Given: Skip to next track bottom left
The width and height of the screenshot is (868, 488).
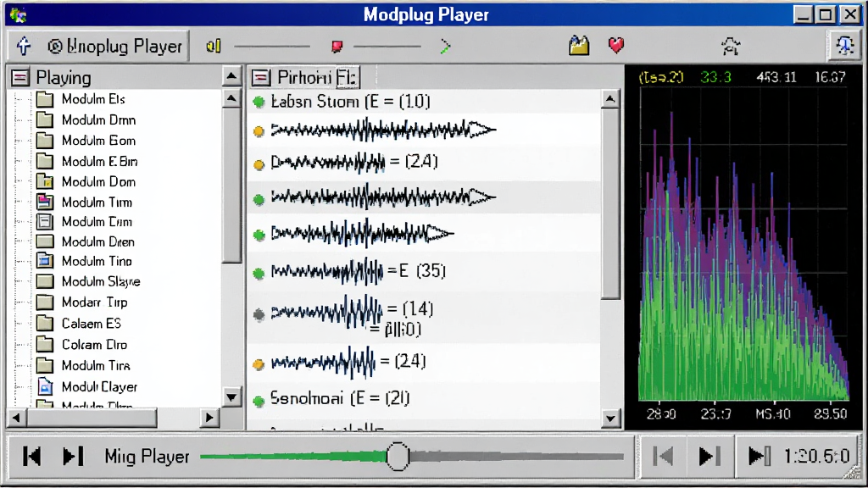Looking at the screenshot, I should point(73,457).
